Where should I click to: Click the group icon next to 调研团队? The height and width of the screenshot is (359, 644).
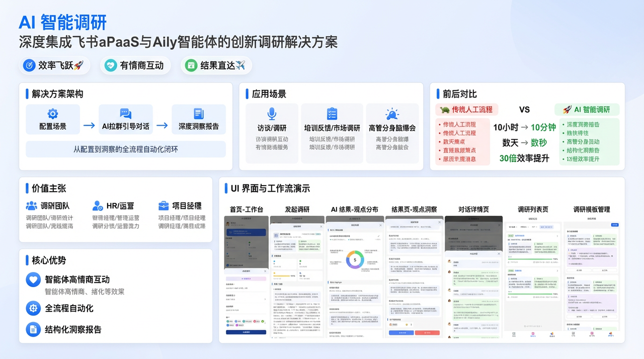click(32, 206)
